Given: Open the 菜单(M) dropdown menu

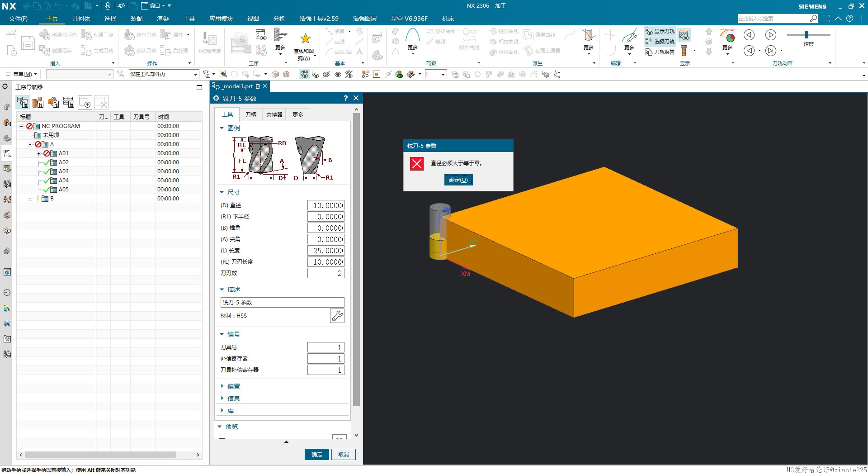Looking at the screenshot, I should (21, 74).
